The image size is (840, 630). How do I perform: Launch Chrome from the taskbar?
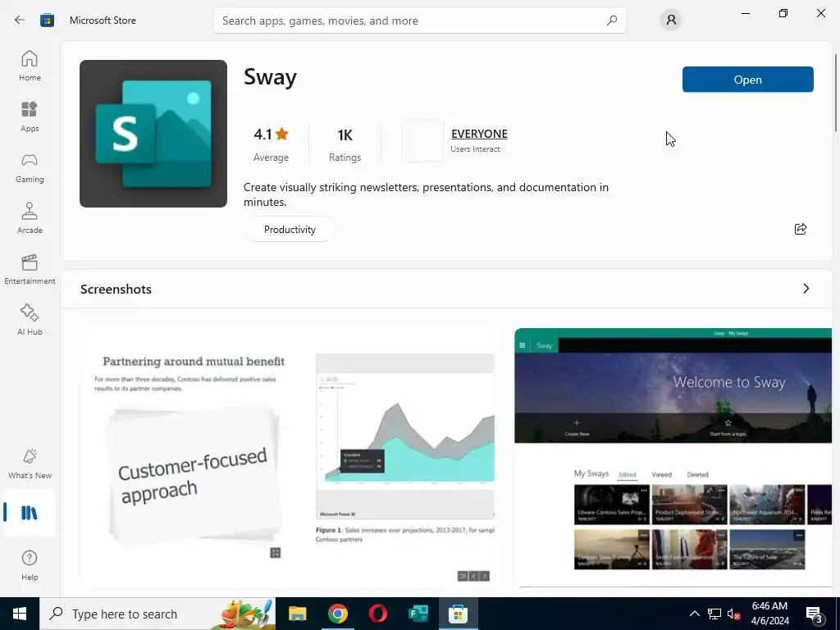click(x=337, y=614)
